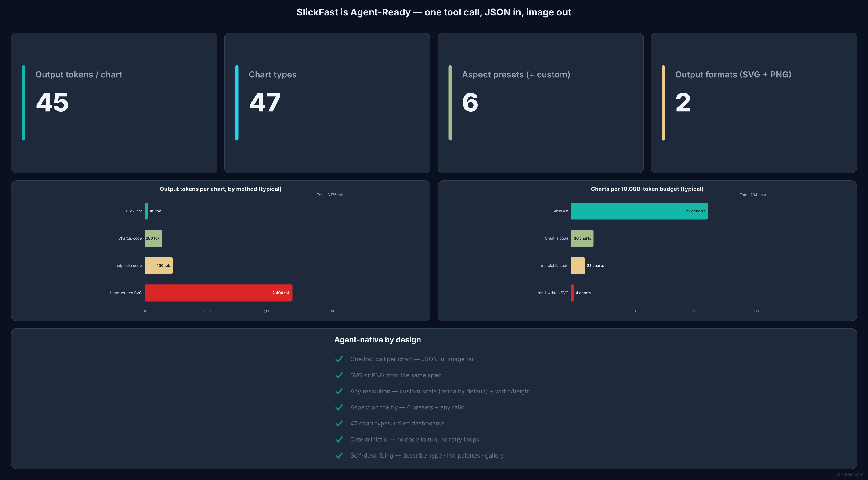Click the '4 charts' value label
Screen dimensions: 868x480
pyautogui.click(x=583, y=293)
